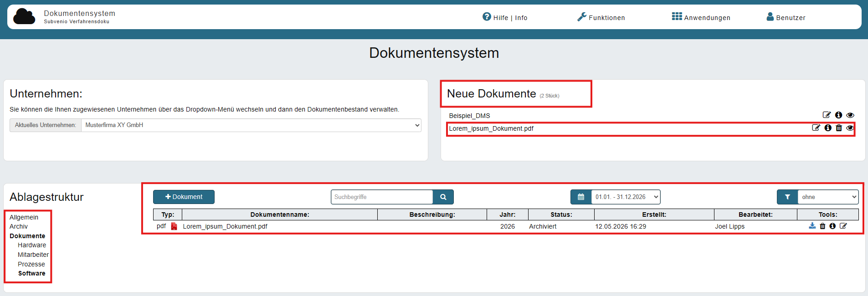View Lorem_ipsum_Dokument.pdf in Neue Dokumente via eye icon
Viewport: 868px width, 296px height.
[x=850, y=128]
